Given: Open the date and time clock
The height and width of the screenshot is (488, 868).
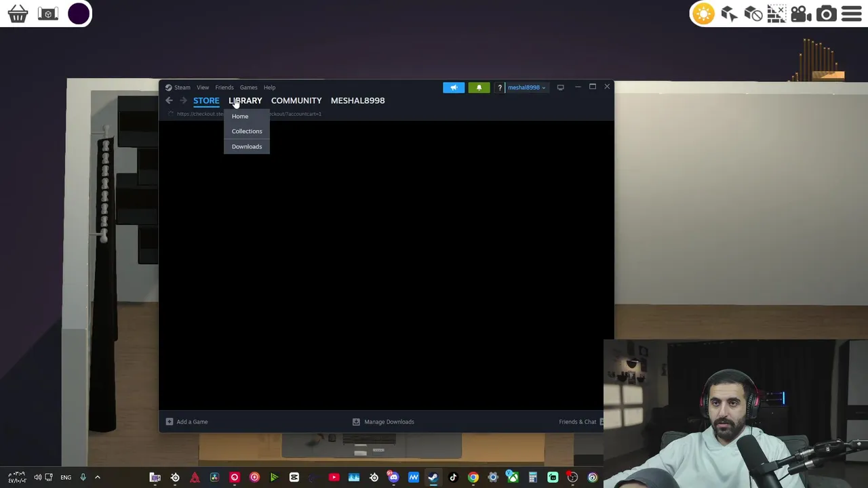Looking at the screenshot, I should 17,477.
